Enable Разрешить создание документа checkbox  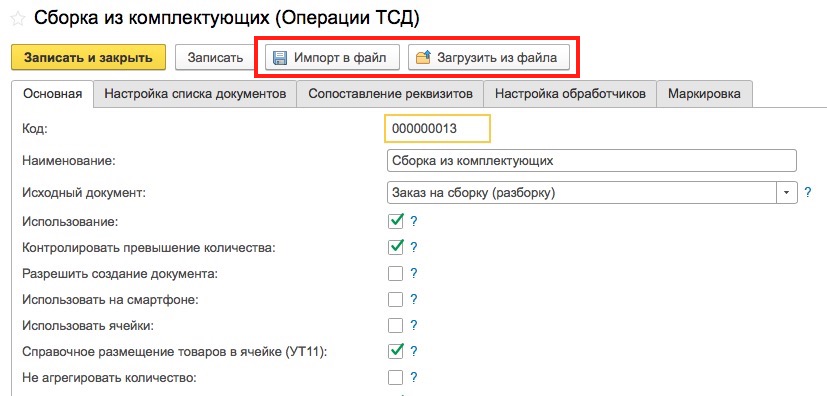pyautogui.click(x=396, y=274)
